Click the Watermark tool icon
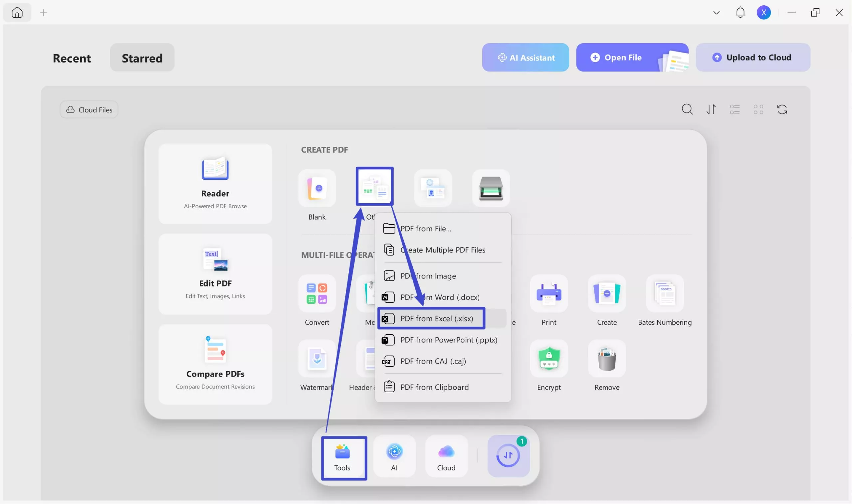The image size is (852, 504). (x=317, y=359)
